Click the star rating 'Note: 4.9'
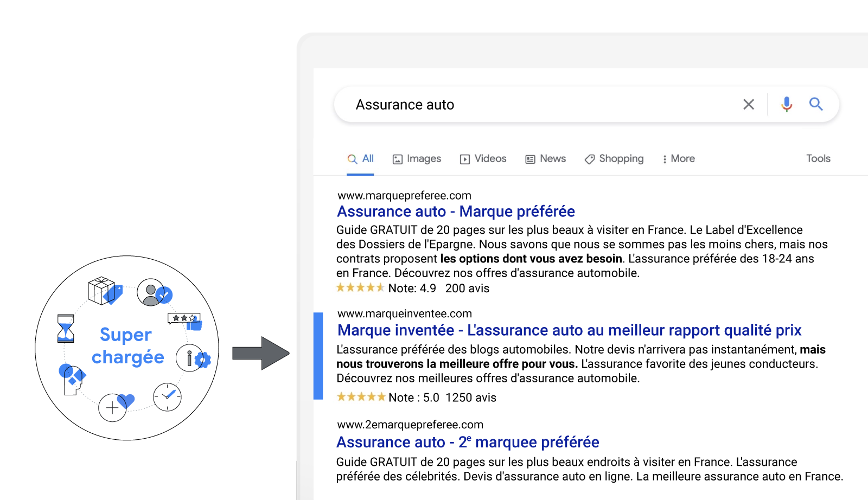This screenshot has width=868, height=500. [360, 288]
